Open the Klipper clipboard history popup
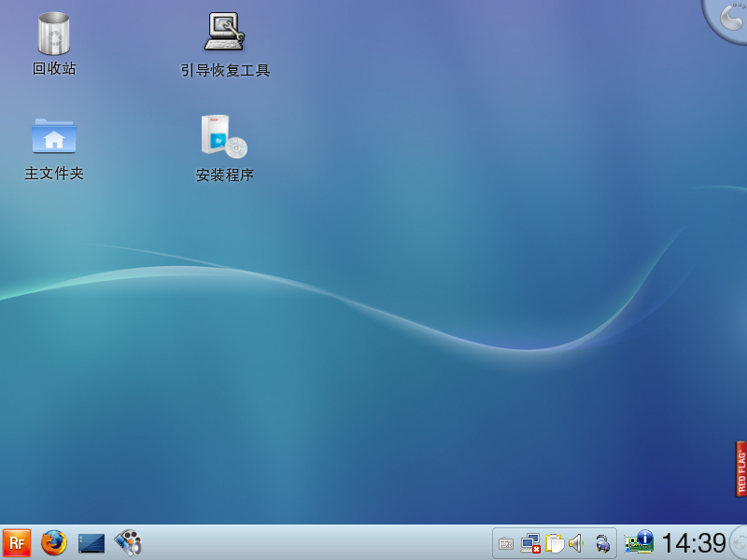Image resolution: width=747 pixels, height=560 pixels. [553, 543]
